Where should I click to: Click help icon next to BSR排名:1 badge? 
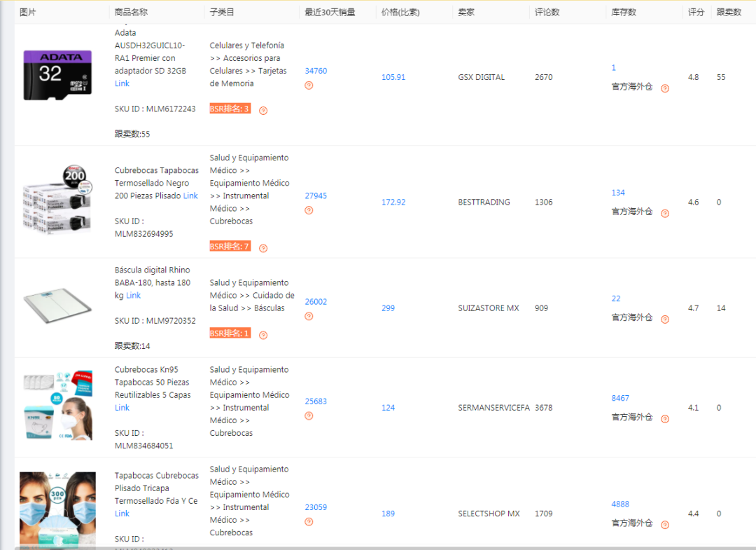click(x=264, y=335)
